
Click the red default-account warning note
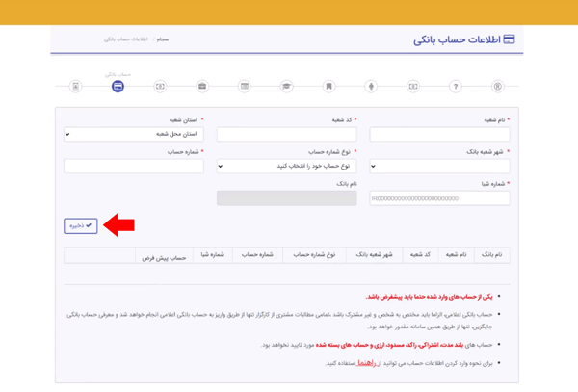pyautogui.click(x=429, y=297)
